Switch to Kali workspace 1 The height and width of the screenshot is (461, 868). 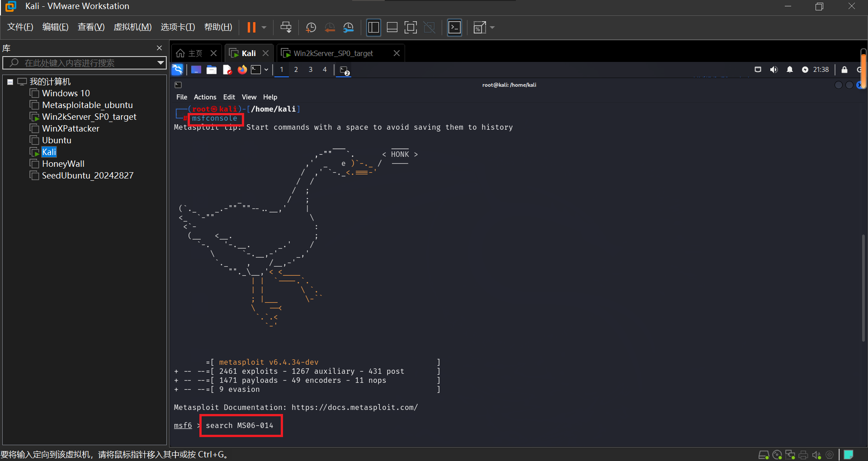click(x=281, y=70)
